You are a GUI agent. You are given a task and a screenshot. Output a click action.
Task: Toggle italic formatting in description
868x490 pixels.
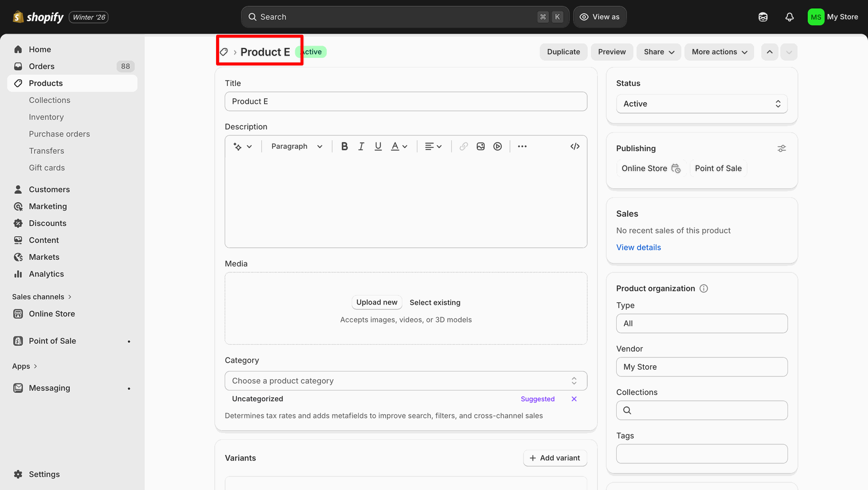click(x=361, y=146)
